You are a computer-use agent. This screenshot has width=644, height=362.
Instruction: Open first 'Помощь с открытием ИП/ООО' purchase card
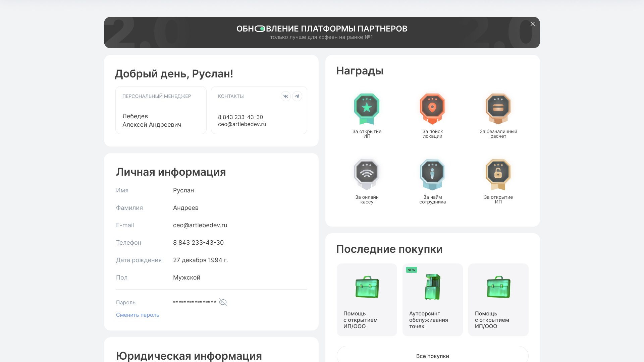(x=367, y=300)
